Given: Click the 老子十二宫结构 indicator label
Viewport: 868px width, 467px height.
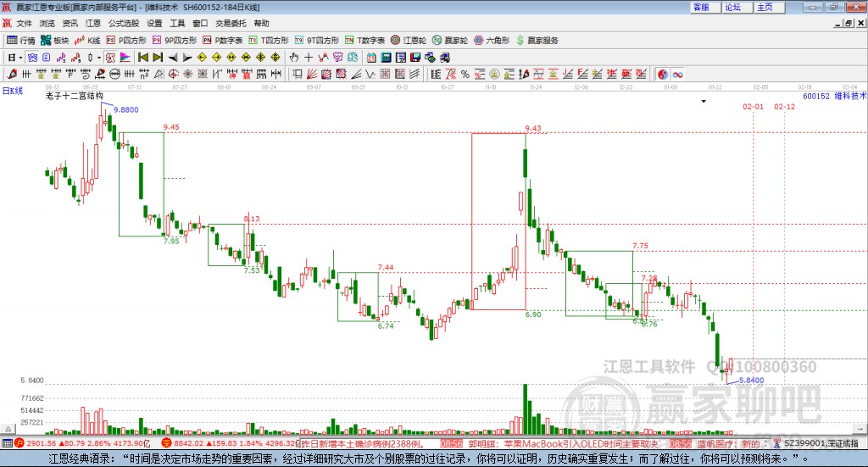Looking at the screenshot, I should pyautogui.click(x=75, y=96).
